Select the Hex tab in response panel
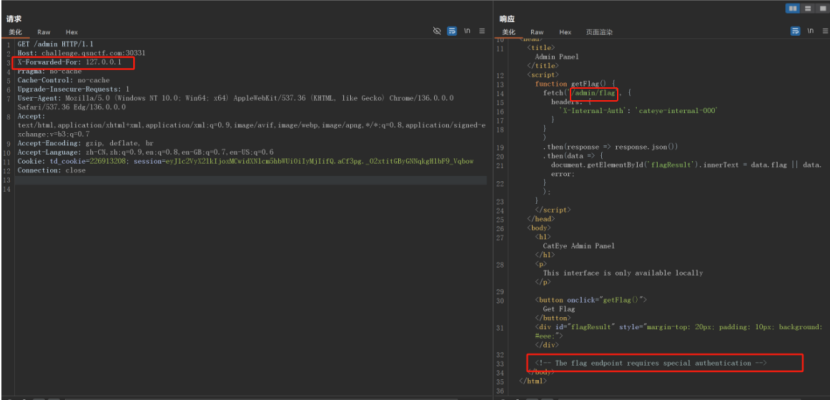 point(565,32)
